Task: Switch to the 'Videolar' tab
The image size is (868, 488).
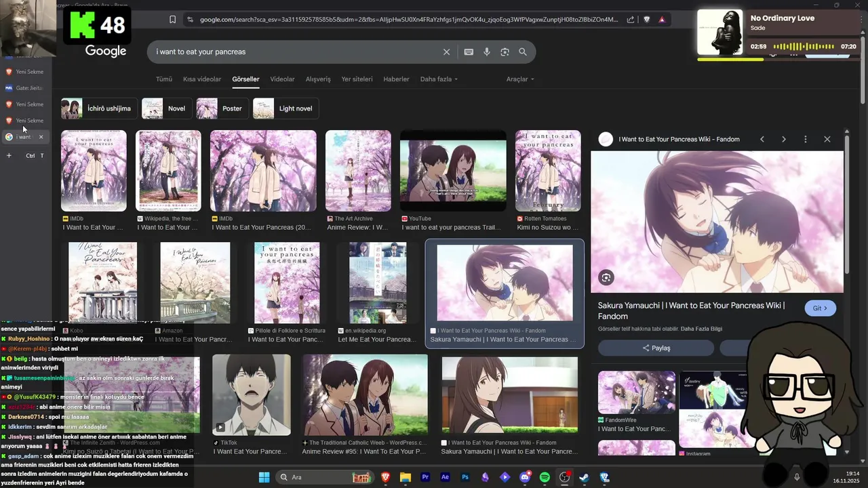Action: pos(283,79)
